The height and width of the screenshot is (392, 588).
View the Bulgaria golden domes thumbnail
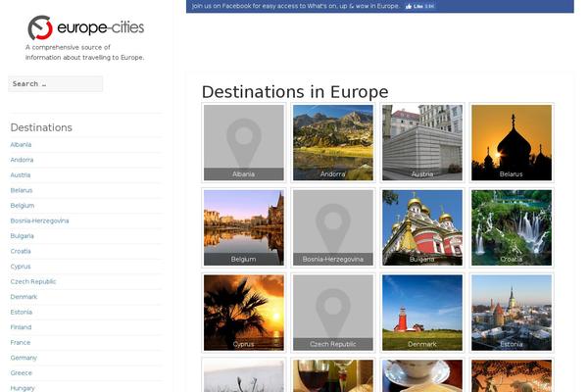(x=421, y=227)
